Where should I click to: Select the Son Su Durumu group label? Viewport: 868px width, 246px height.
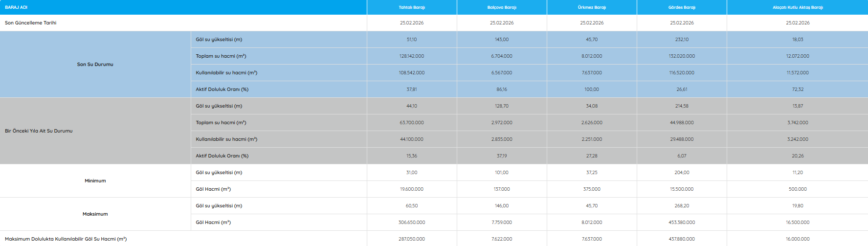(x=95, y=65)
